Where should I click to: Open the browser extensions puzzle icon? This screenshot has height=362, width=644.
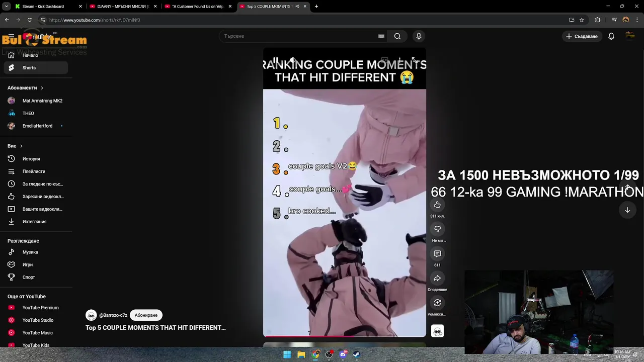point(598,20)
